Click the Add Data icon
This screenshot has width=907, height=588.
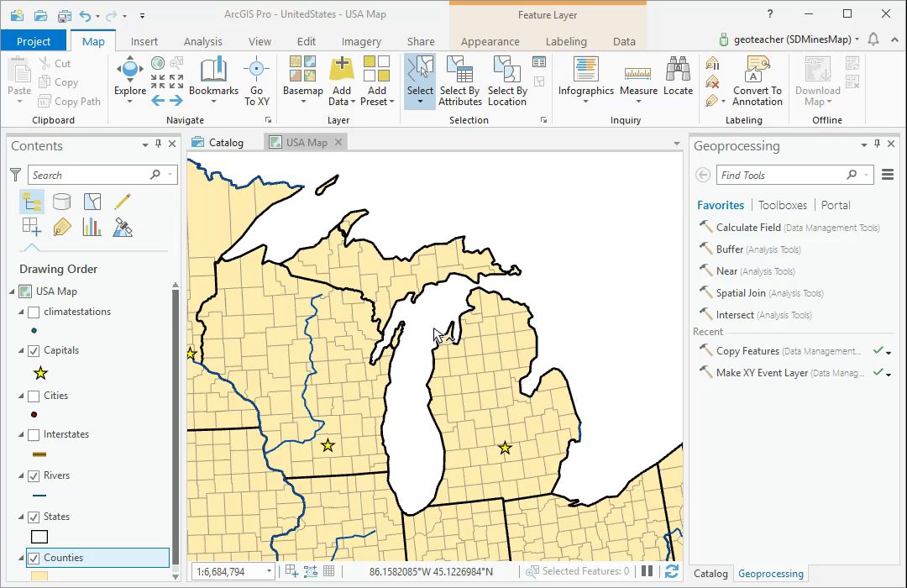point(341,70)
